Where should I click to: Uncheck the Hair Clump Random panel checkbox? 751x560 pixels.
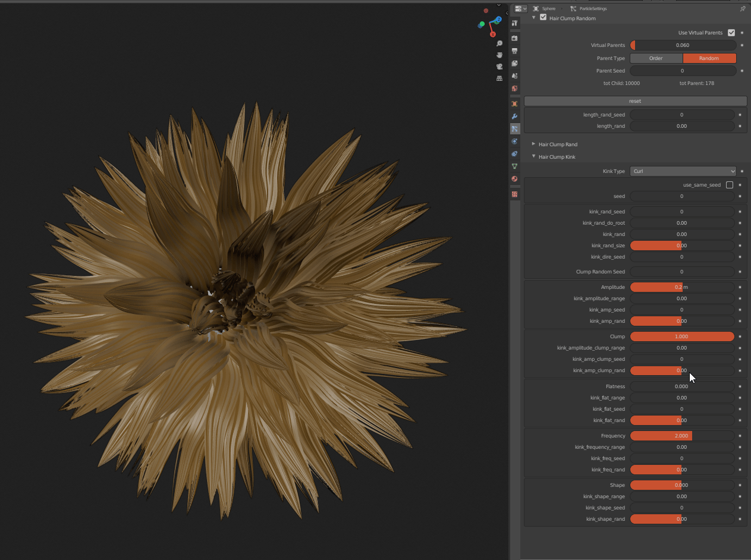point(543,18)
